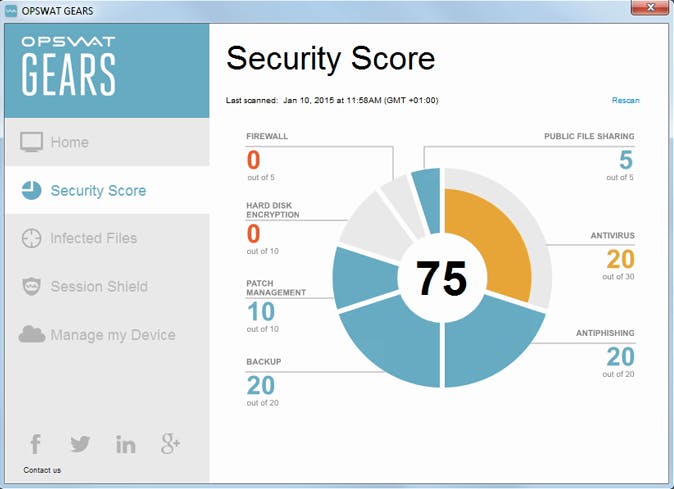Click the Security Score pie icon

[31, 190]
